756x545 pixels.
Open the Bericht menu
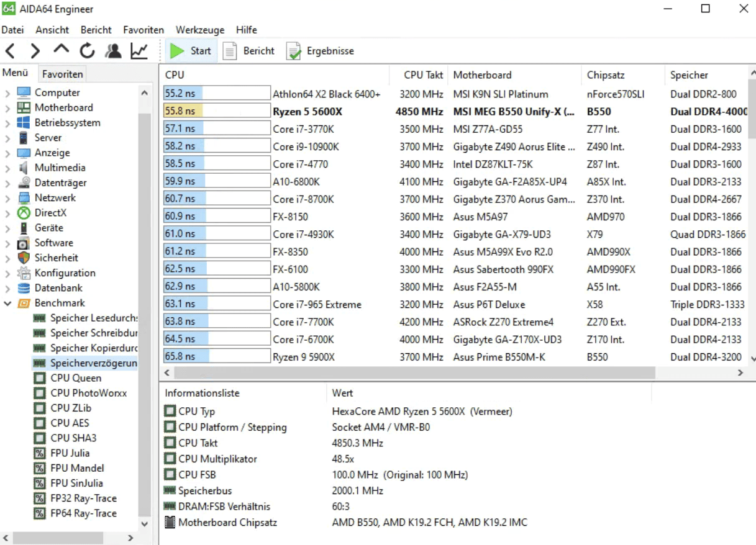click(x=96, y=30)
